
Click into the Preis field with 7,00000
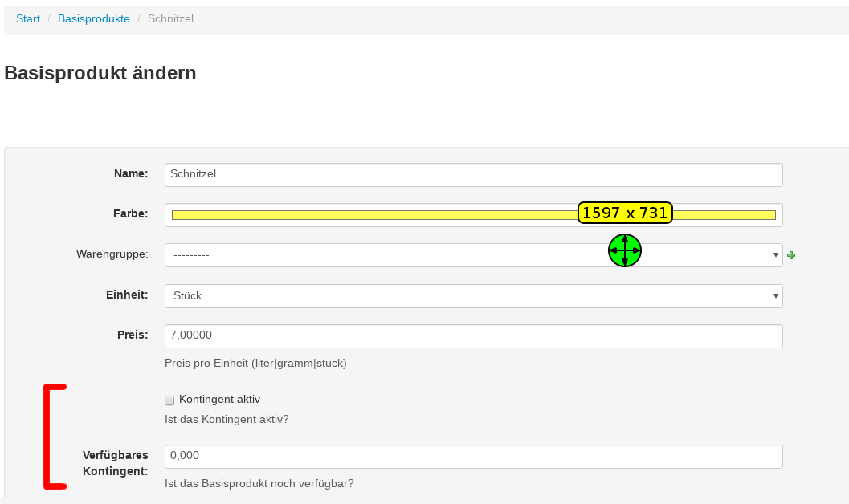(x=473, y=335)
